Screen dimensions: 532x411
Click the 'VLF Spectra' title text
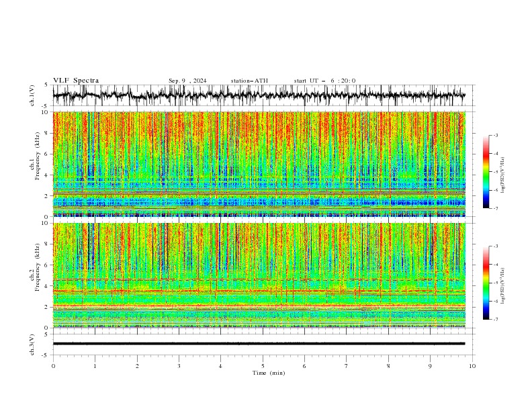76,81
